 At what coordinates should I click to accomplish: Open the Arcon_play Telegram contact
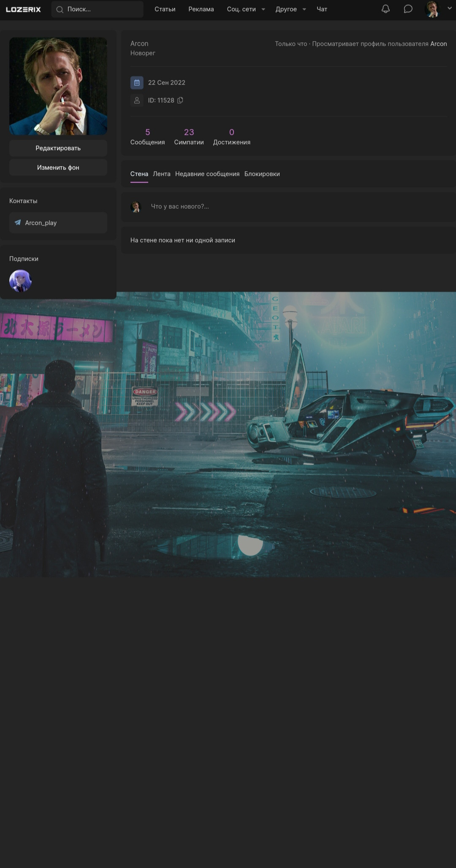click(58, 223)
